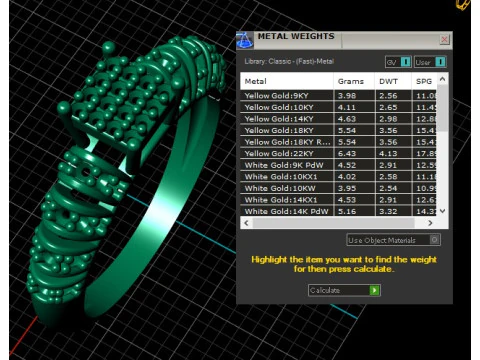
Task: Click the 2.56 DWT cell
Action: pyautogui.click(x=393, y=96)
